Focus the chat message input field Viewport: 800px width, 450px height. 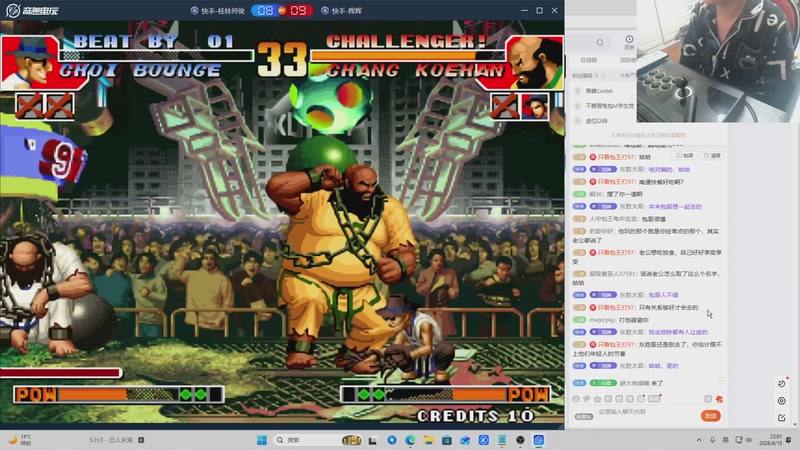pos(645,412)
